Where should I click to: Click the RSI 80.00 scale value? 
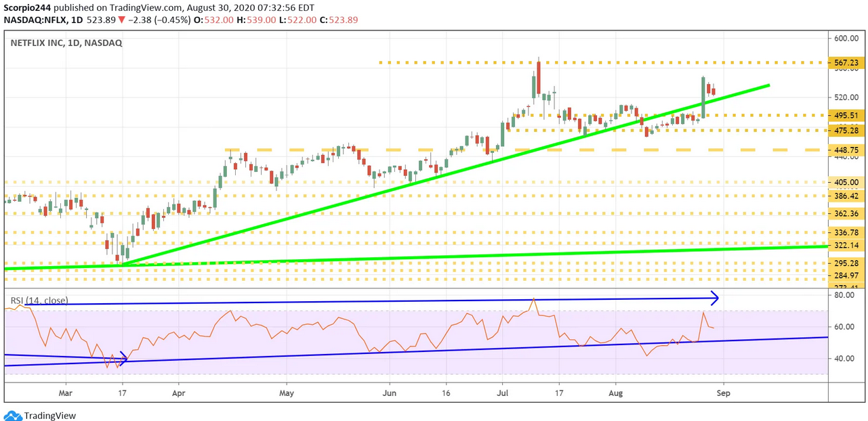click(x=844, y=295)
